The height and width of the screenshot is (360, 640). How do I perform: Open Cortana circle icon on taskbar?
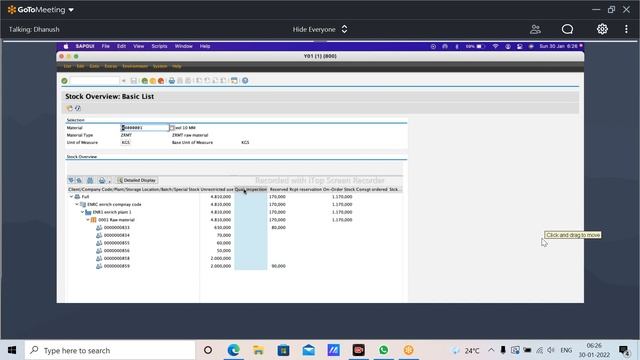click(x=208, y=350)
